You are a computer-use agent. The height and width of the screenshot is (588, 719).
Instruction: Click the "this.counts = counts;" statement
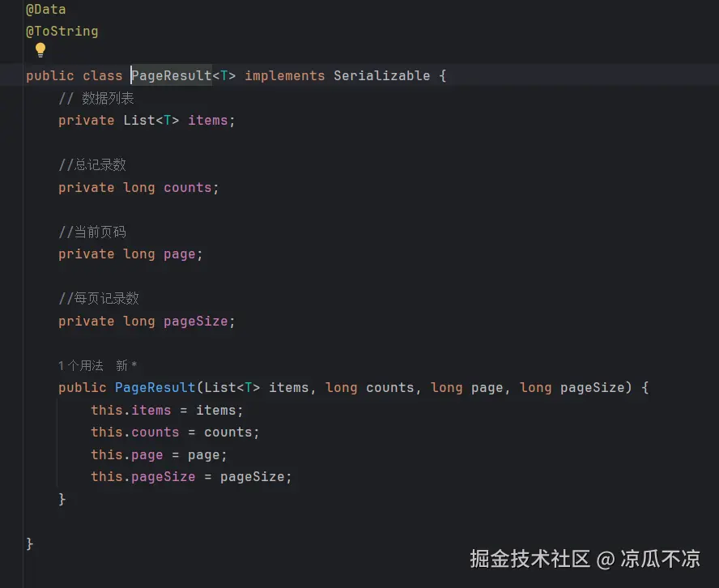click(x=175, y=432)
